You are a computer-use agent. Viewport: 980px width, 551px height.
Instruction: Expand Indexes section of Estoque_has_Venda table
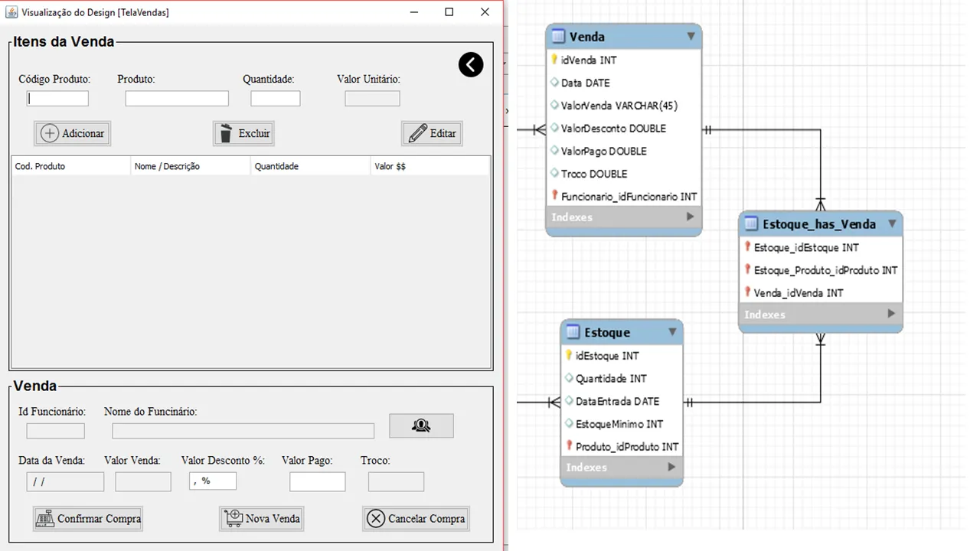point(891,314)
